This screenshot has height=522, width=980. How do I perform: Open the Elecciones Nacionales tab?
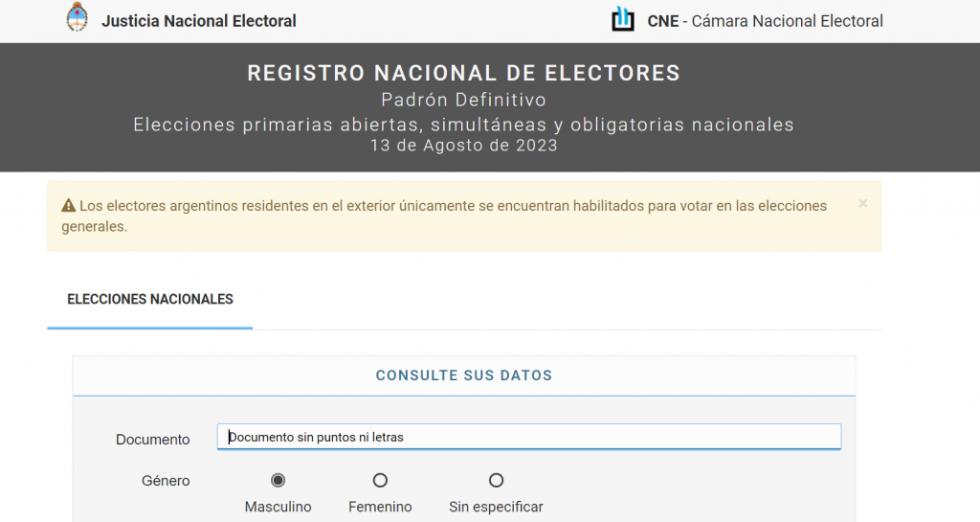tap(150, 300)
